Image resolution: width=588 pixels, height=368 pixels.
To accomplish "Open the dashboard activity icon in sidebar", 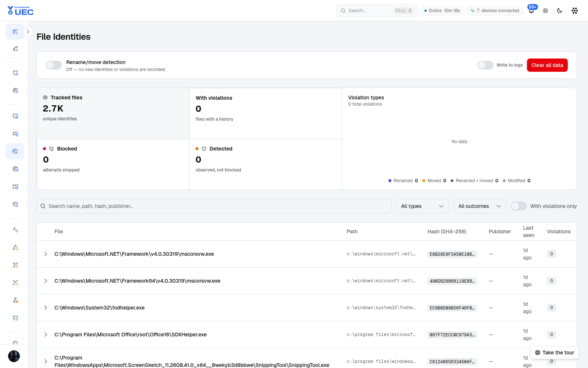I will click(x=15, y=32).
